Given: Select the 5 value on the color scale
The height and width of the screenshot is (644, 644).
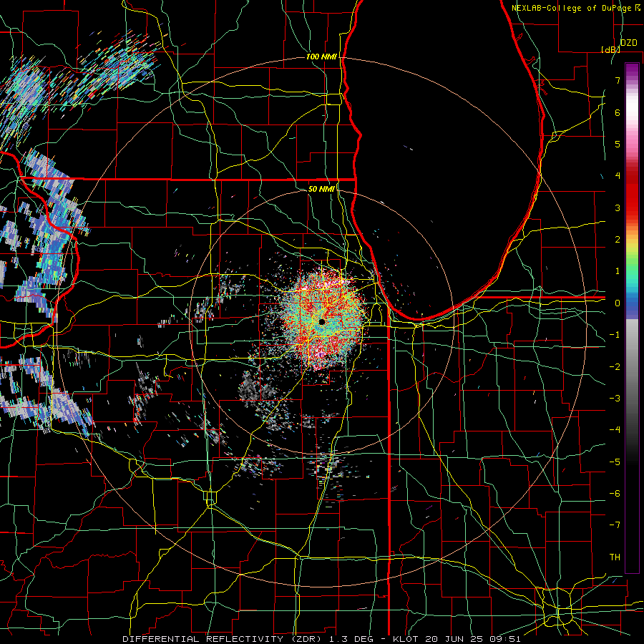Looking at the screenshot, I should click(x=618, y=144).
